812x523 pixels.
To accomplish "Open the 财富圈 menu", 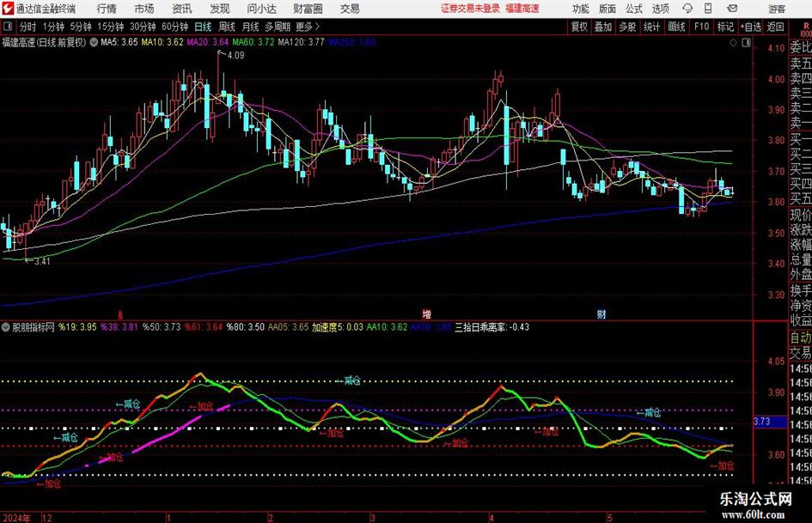I will (x=308, y=9).
